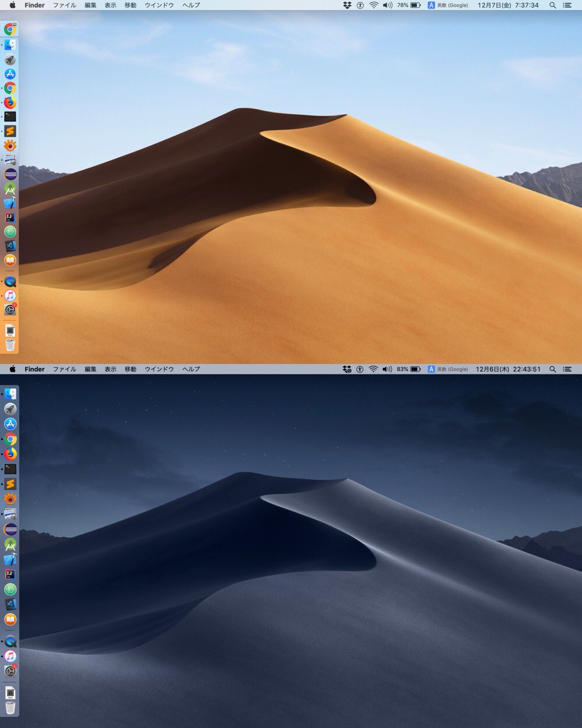Open Eclipse from the light-mode dock
The width and height of the screenshot is (582, 728).
(x=10, y=174)
